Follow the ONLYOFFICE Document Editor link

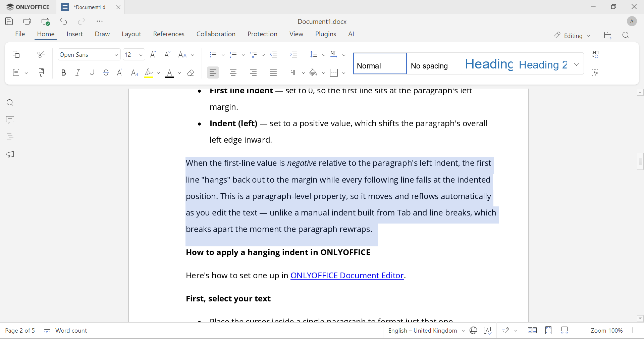pyautogui.click(x=347, y=276)
